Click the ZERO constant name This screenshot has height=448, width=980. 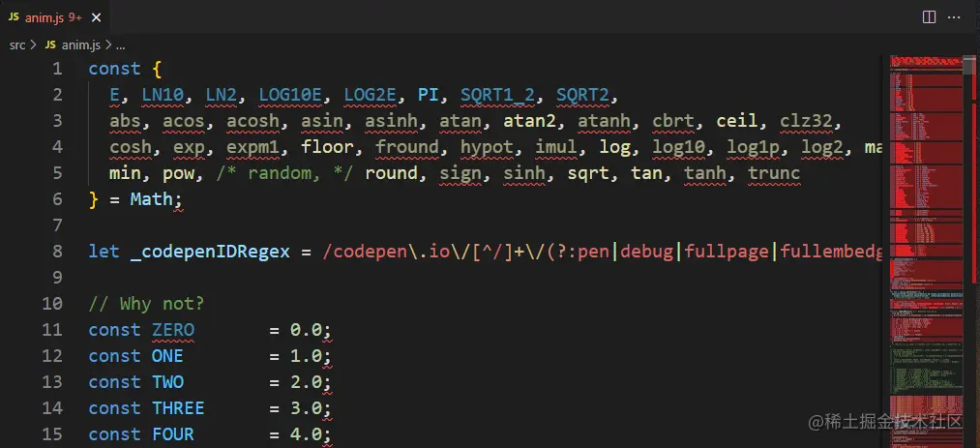point(173,329)
